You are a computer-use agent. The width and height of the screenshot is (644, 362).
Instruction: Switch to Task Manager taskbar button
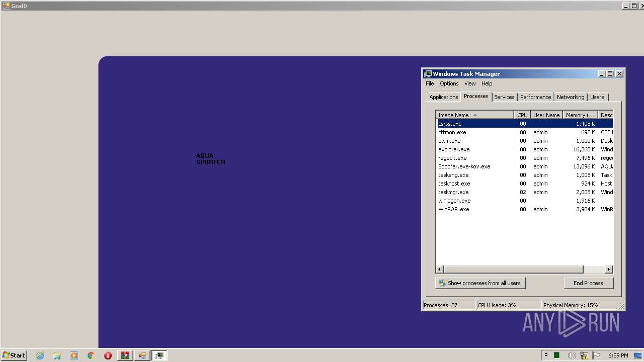pos(159,355)
